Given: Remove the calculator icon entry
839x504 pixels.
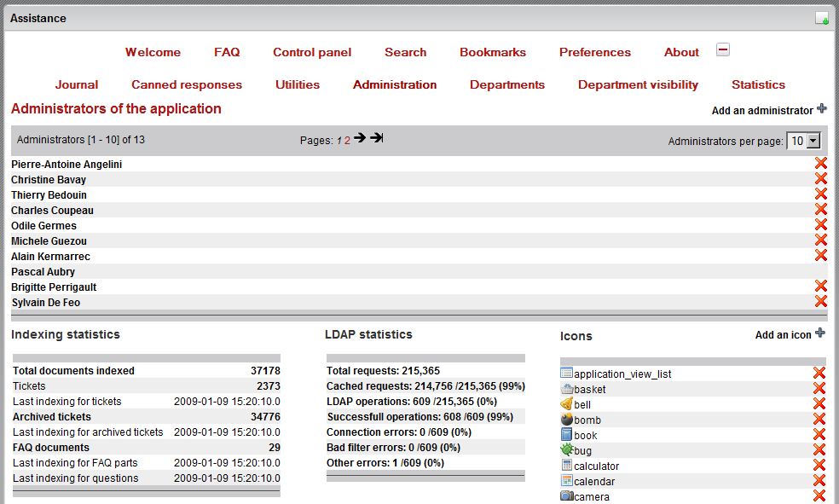Looking at the screenshot, I should tap(819, 466).
